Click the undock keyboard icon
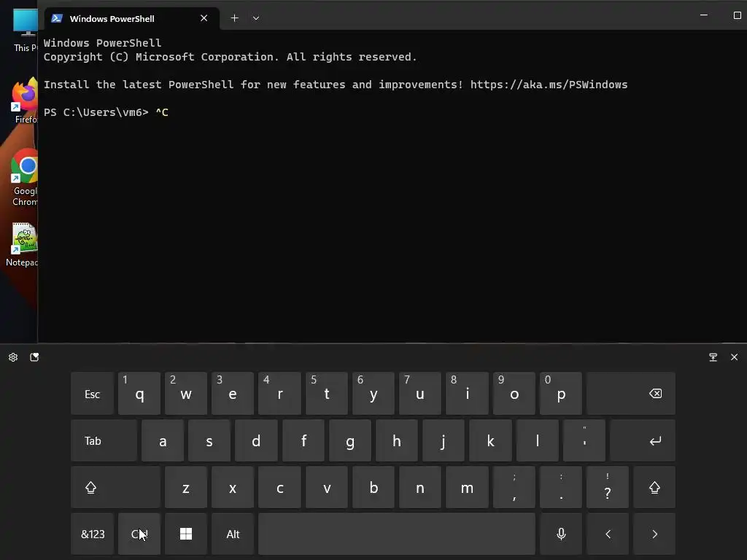The width and height of the screenshot is (747, 560). coord(713,357)
